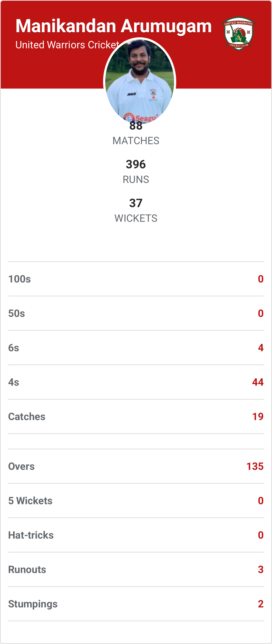Click the value 44 for fours

pos(258,382)
